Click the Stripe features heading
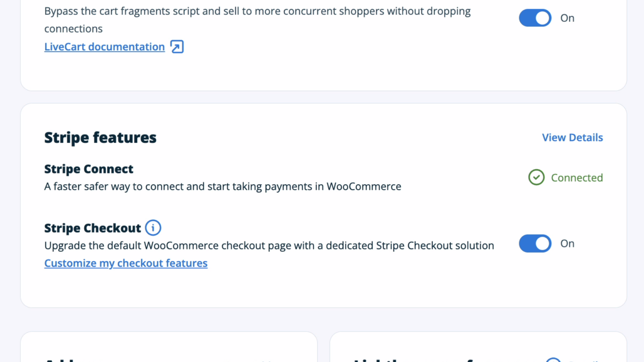Image resolution: width=644 pixels, height=362 pixels. (100, 137)
